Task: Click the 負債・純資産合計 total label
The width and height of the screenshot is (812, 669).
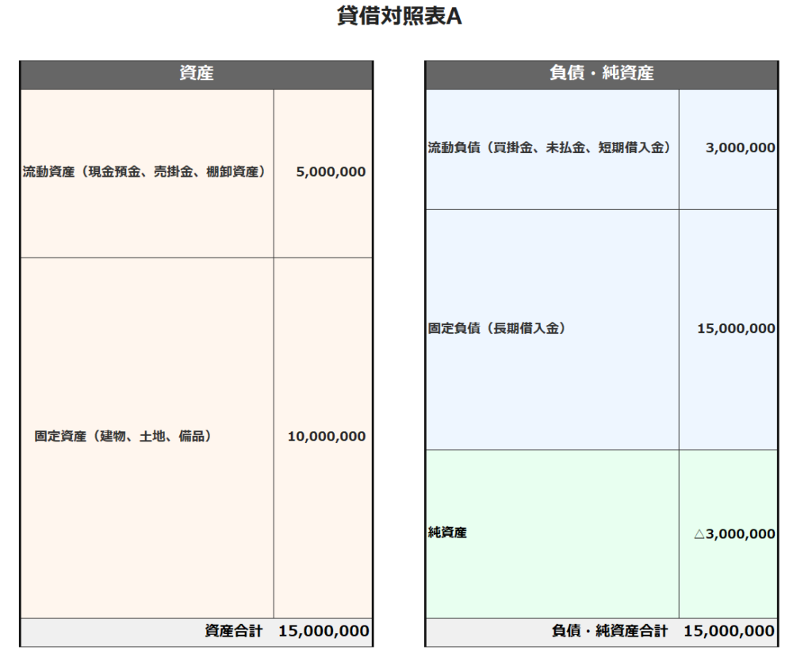Action: click(609, 632)
